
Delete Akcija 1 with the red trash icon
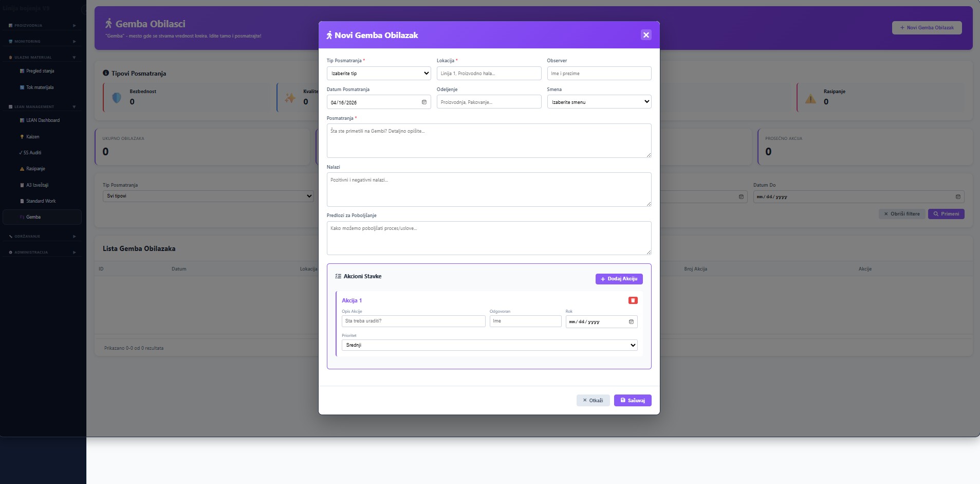click(633, 300)
